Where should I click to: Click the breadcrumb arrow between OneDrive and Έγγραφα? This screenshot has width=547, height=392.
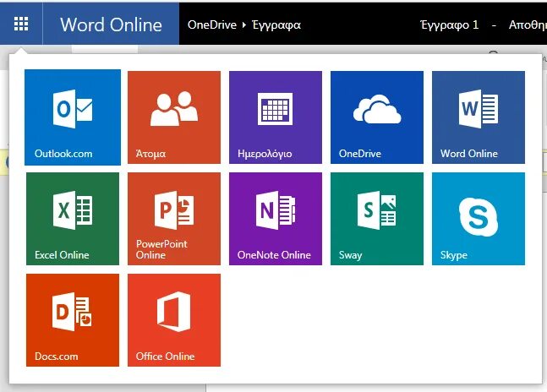[x=244, y=24]
